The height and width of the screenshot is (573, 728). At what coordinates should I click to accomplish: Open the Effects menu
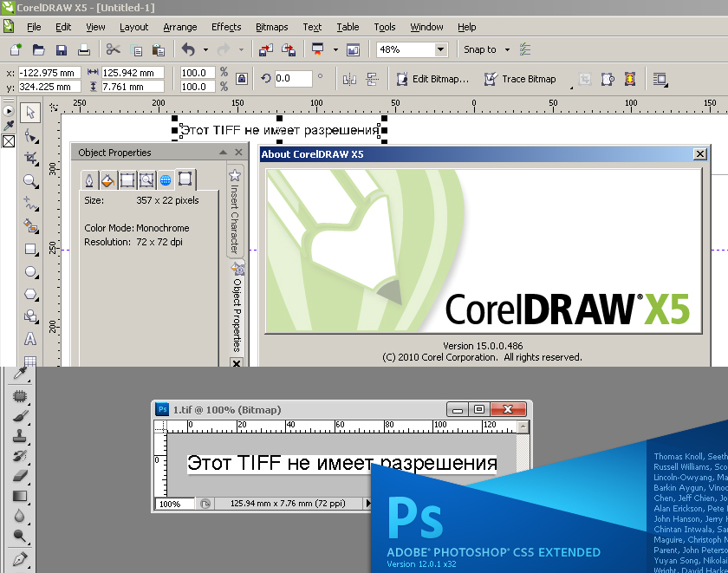pos(226,27)
